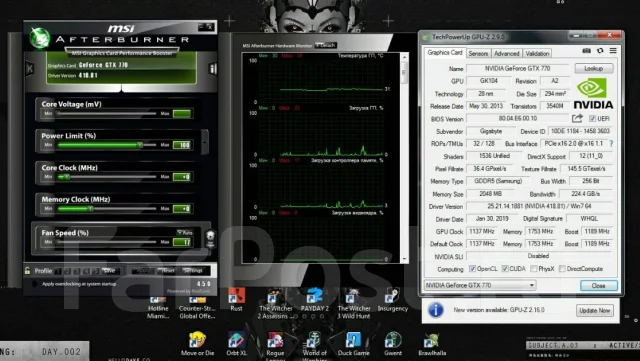The width and height of the screenshot is (640, 361).
Task: Click GPU-Z screenshot camera icon
Action: (586, 51)
